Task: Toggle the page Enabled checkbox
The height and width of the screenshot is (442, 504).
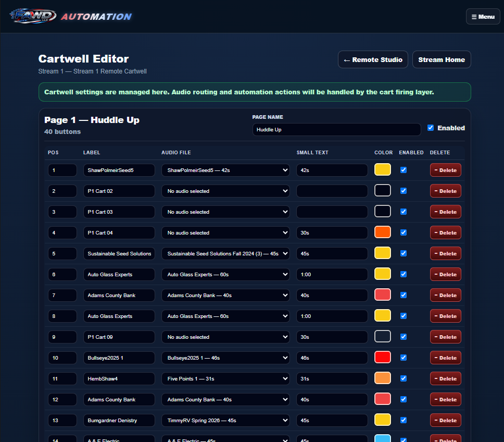Action: point(431,128)
